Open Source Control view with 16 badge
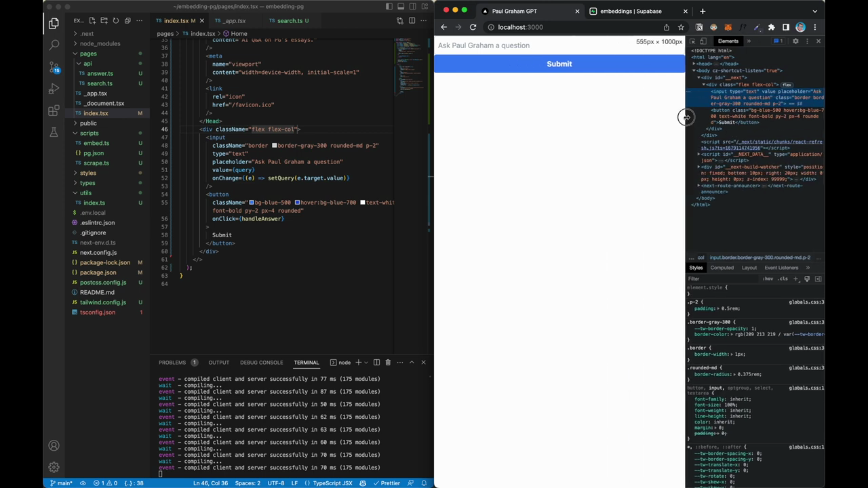Viewport: 868px width, 488px height. [54, 67]
